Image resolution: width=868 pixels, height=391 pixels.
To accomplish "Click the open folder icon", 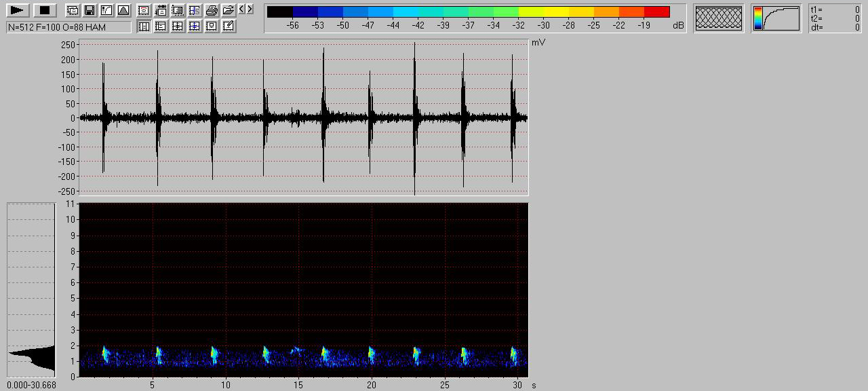I will [x=229, y=10].
